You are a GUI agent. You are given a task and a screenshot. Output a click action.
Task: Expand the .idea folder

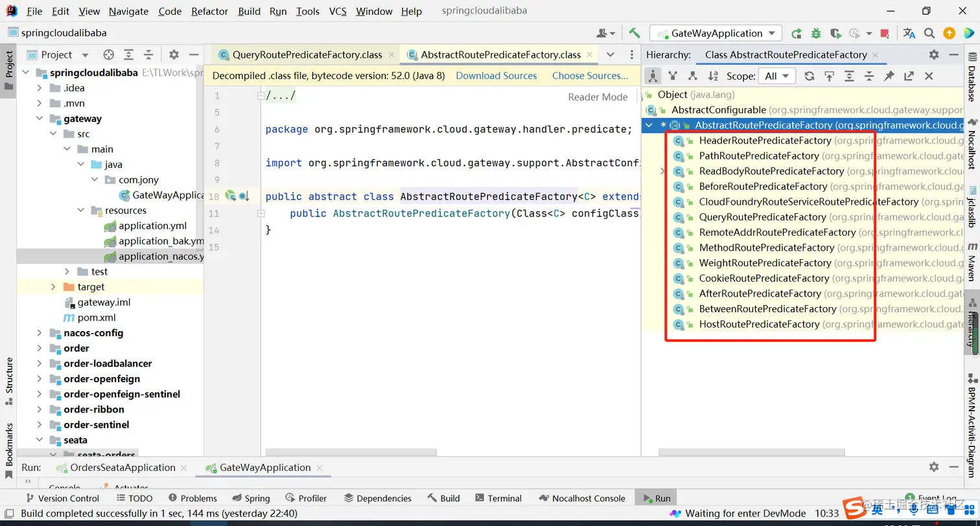(40, 88)
